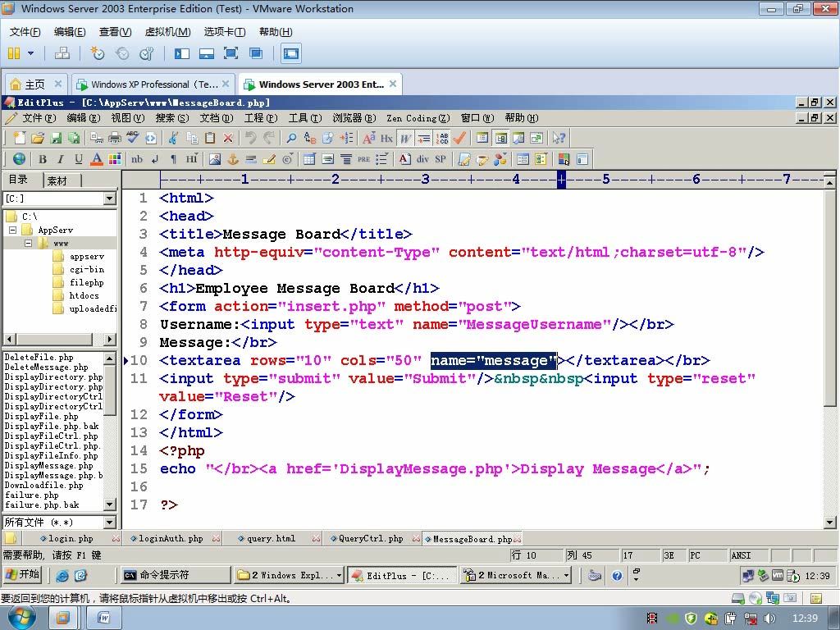The width and height of the screenshot is (840, 630).
Task: Insert an anchor with the anchor icon
Action: 232,159
